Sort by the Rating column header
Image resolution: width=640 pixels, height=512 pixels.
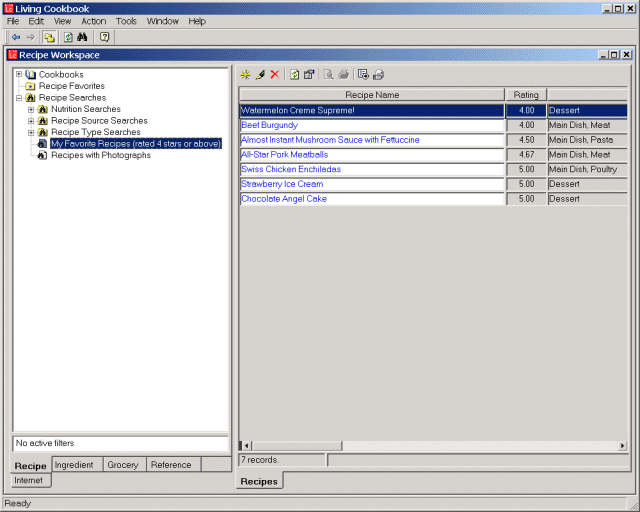tap(526, 95)
